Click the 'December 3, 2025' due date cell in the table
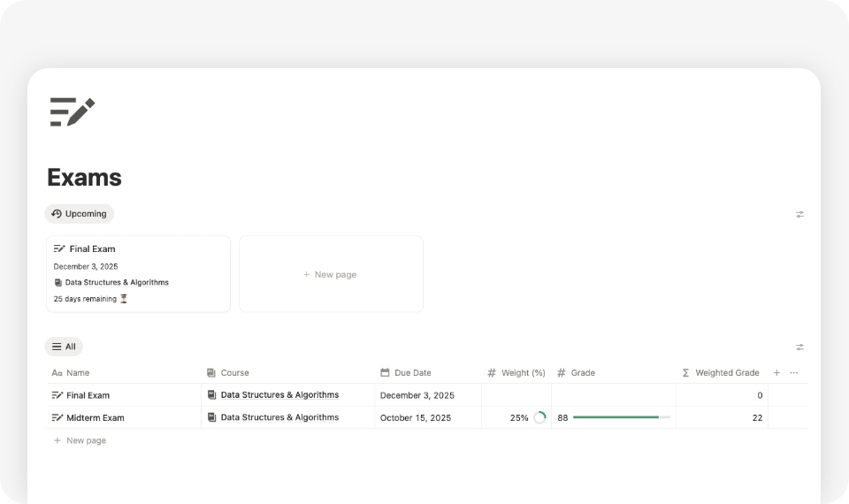 point(428,395)
